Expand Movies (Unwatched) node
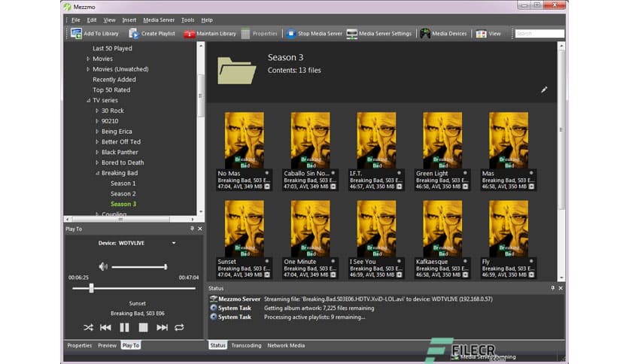The image size is (629, 364). coord(88,69)
